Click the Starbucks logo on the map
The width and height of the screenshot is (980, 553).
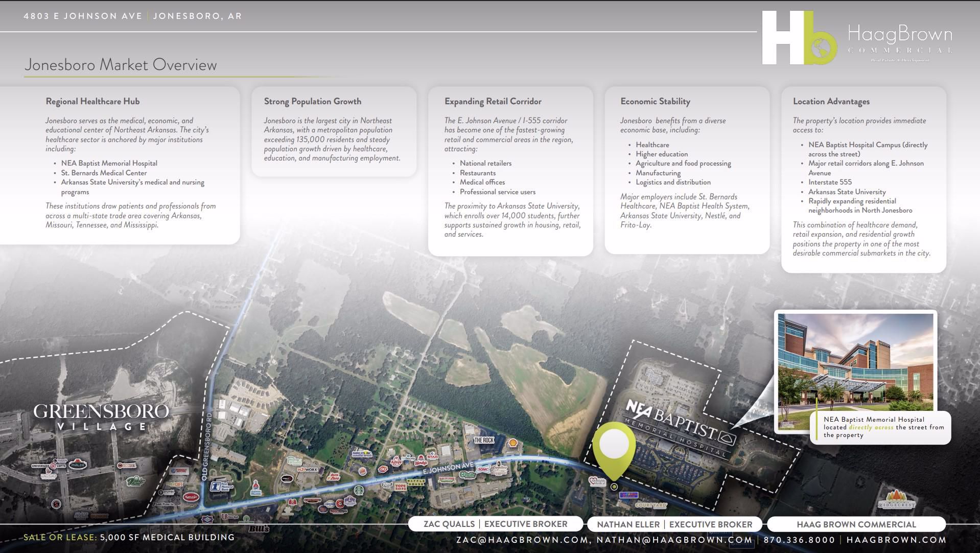point(359,490)
